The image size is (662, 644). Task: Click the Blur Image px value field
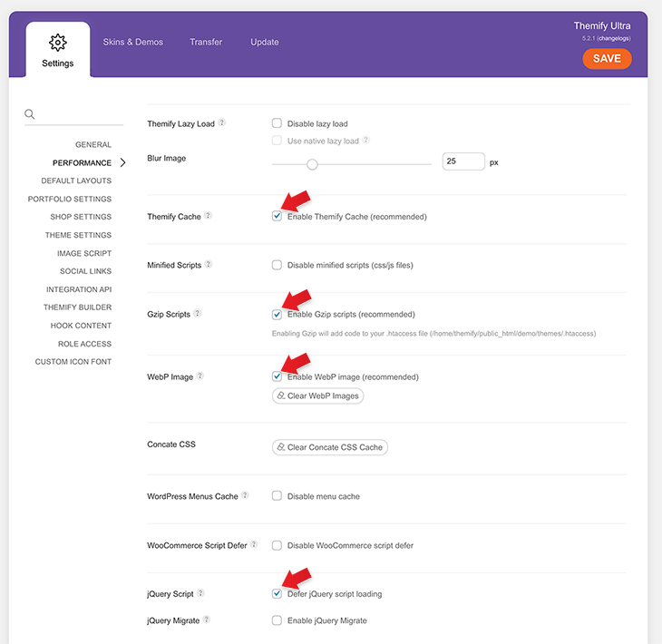pyautogui.click(x=463, y=161)
